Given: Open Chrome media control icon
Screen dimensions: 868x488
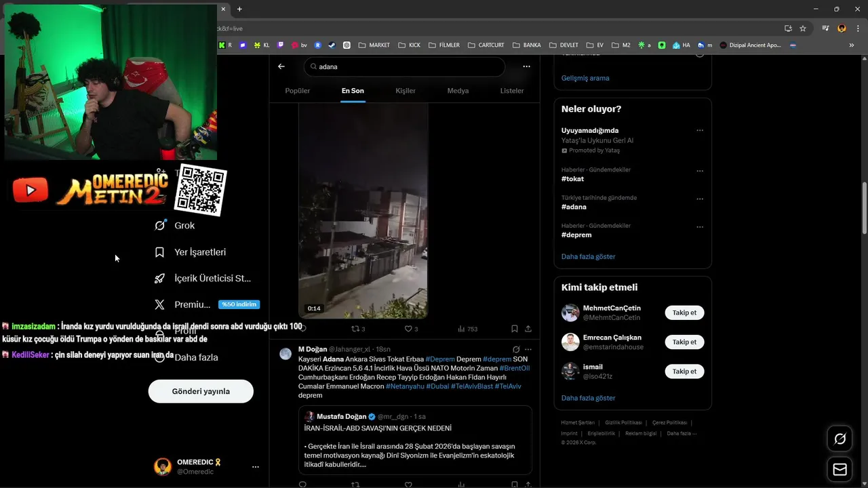Looking at the screenshot, I should point(825,28).
